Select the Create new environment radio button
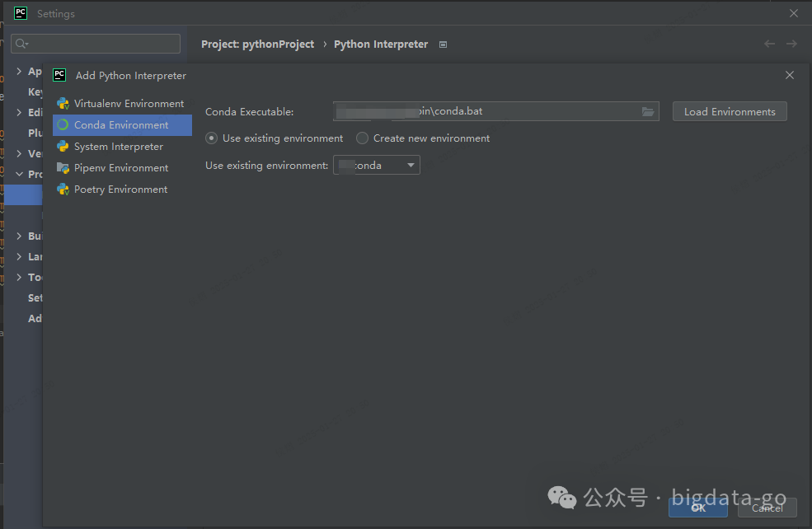 362,138
